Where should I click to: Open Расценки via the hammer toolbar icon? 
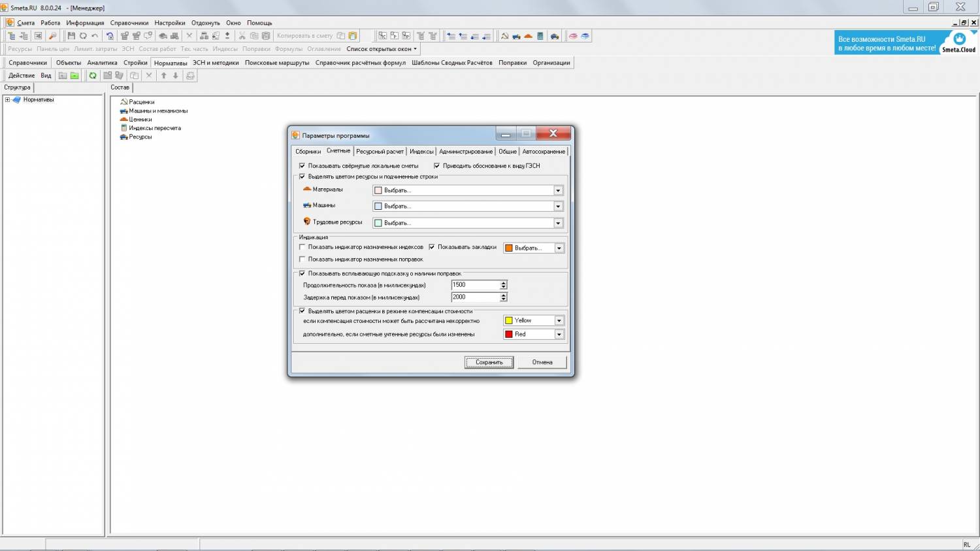(504, 36)
